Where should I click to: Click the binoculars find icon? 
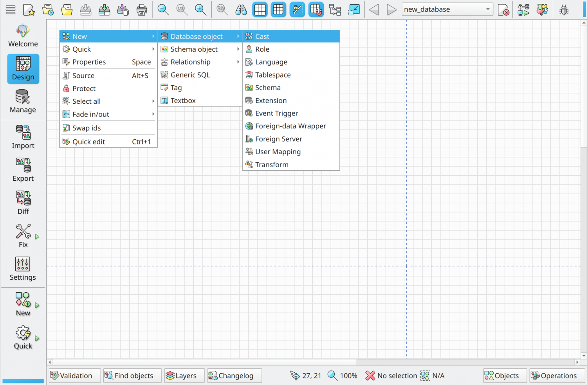point(241,9)
